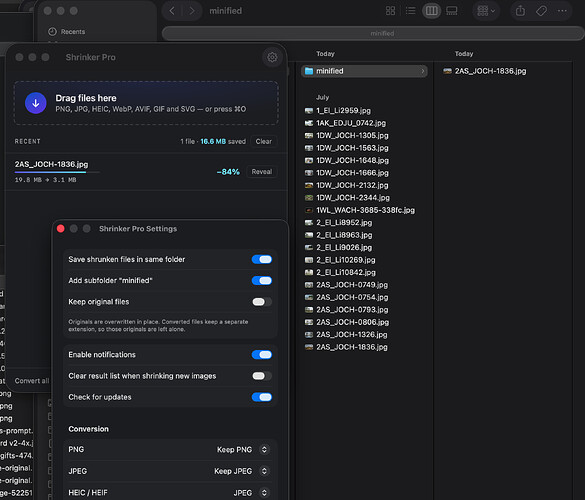Select file 1DW_JOCH-1563.jpg
This screenshot has height=500, width=585.
[352, 148]
